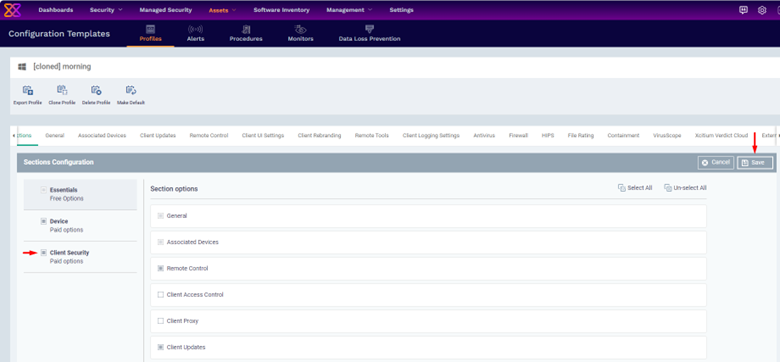
Task: Click the '[cloned] morning' profile name
Action: 62,67
